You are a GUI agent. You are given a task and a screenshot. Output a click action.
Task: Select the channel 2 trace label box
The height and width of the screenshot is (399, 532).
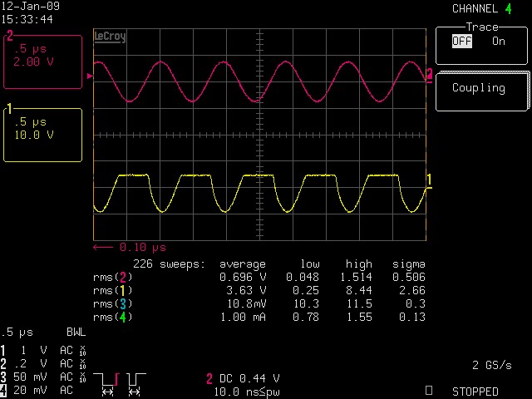click(42, 62)
